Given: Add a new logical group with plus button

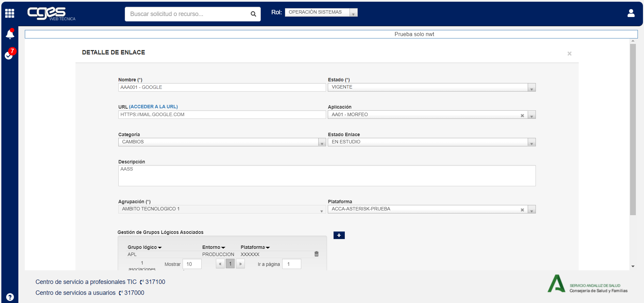Looking at the screenshot, I should click(x=339, y=235).
